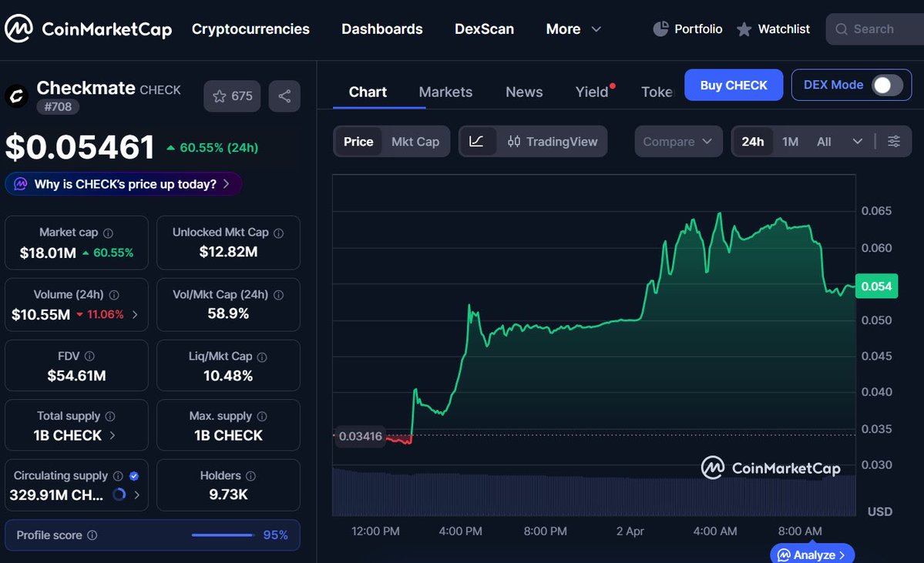Click info icon beside Vol/Mkt Cap (24h)
This screenshot has height=563, width=924.
coord(279,295)
